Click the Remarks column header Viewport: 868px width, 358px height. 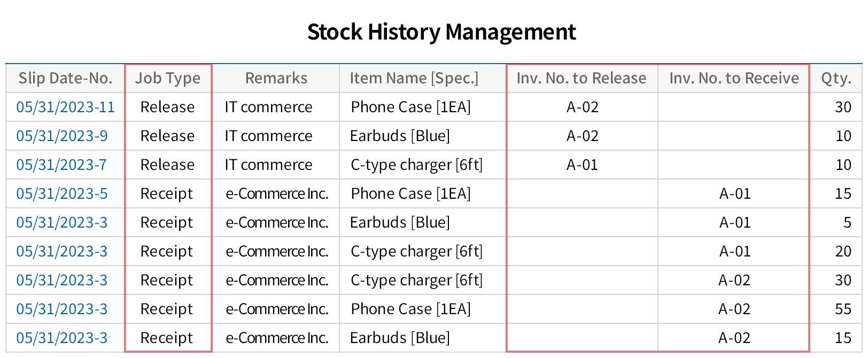tap(276, 78)
